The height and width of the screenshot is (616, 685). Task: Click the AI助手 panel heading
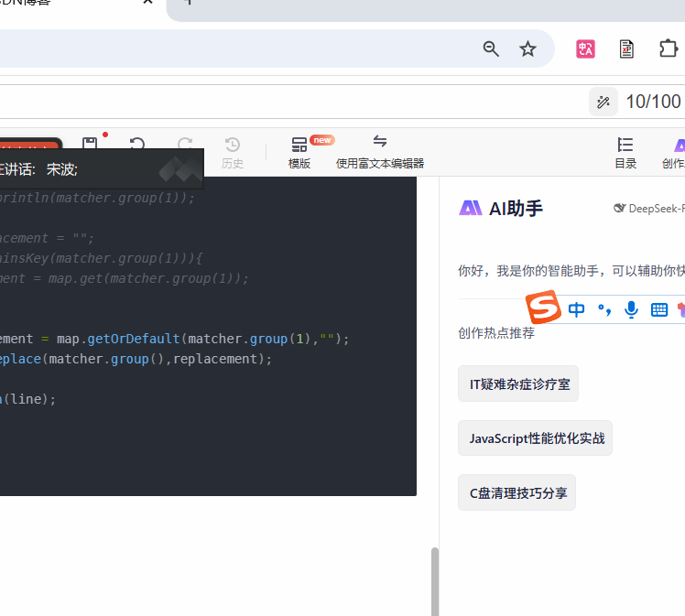click(x=501, y=209)
